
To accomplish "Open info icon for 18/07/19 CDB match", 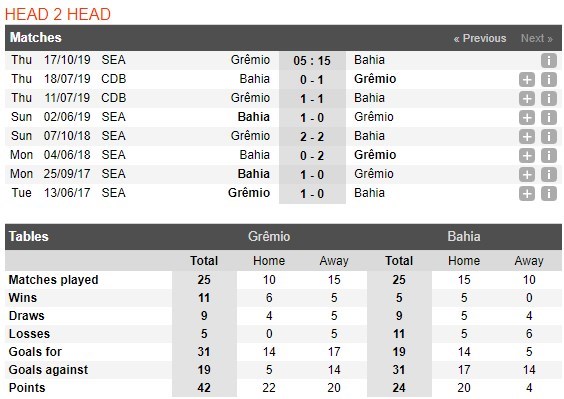I will [x=549, y=80].
